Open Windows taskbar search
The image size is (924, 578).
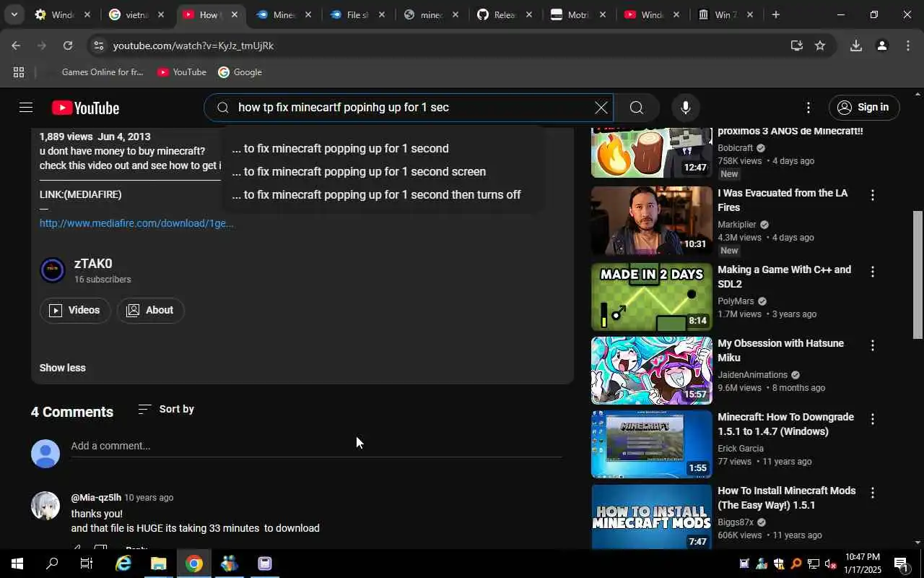(52, 564)
